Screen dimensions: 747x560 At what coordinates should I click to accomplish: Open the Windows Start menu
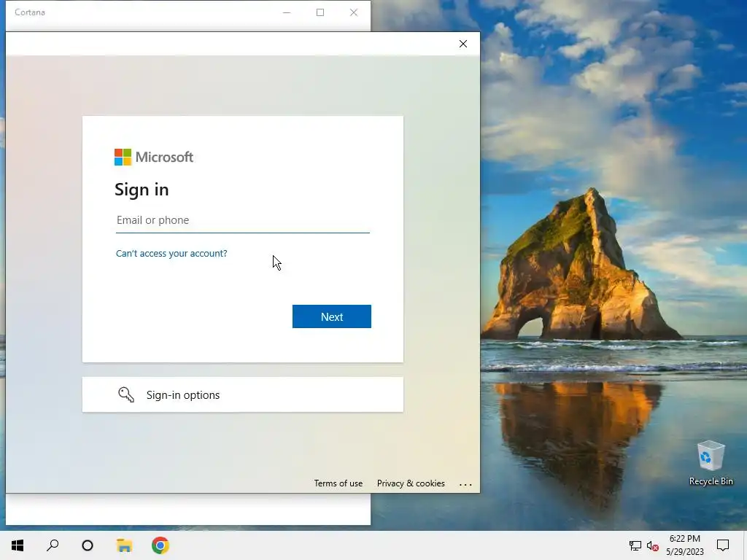[18, 545]
